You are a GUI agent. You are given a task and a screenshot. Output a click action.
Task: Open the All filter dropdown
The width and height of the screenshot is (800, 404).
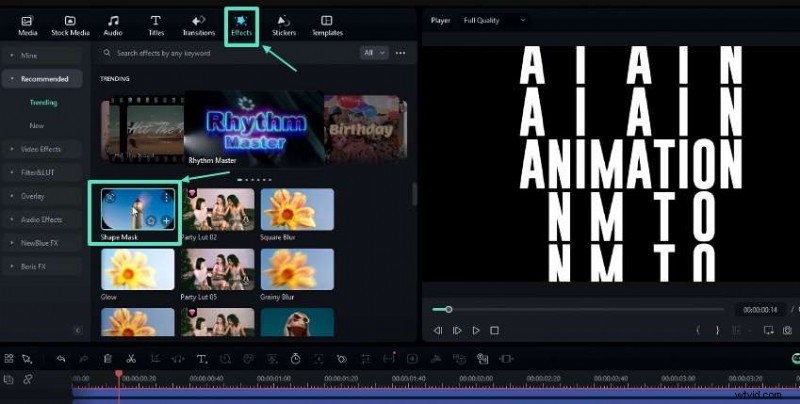[373, 52]
